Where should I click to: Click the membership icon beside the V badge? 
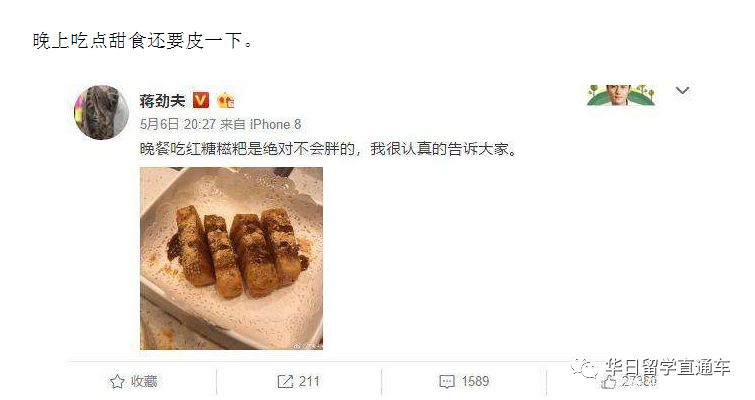tap(225, 101)
